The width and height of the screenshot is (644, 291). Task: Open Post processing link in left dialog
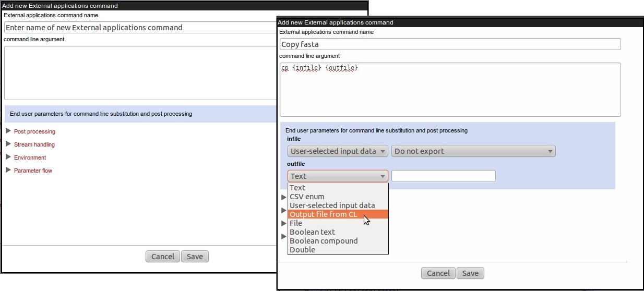[34, 131]
